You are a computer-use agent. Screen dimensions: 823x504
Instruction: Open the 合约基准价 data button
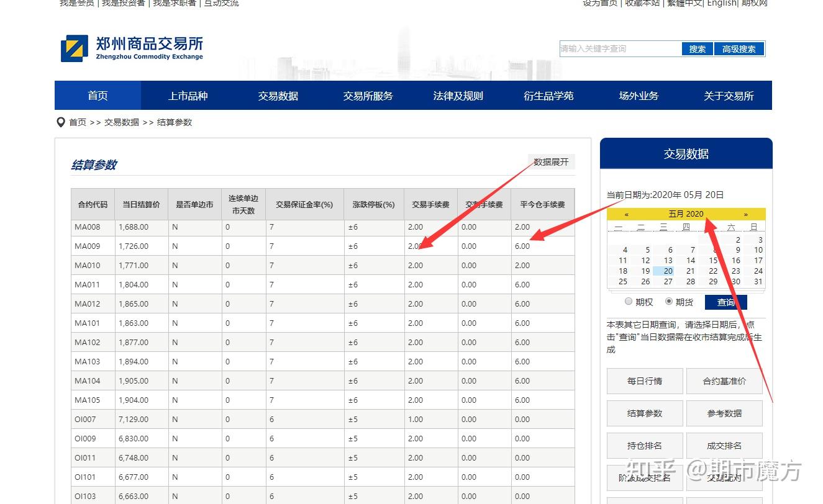tap(724, 381)
